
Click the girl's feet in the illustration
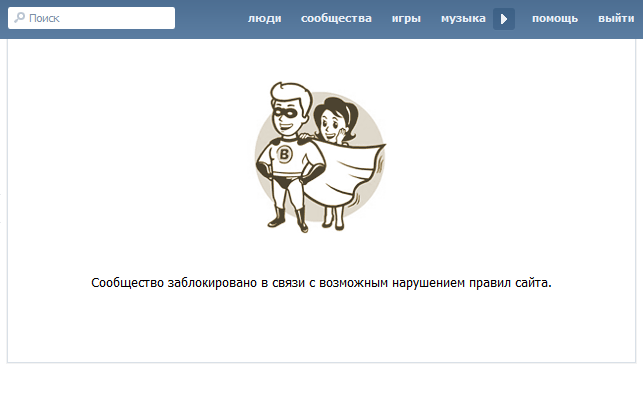click(333, 222)
